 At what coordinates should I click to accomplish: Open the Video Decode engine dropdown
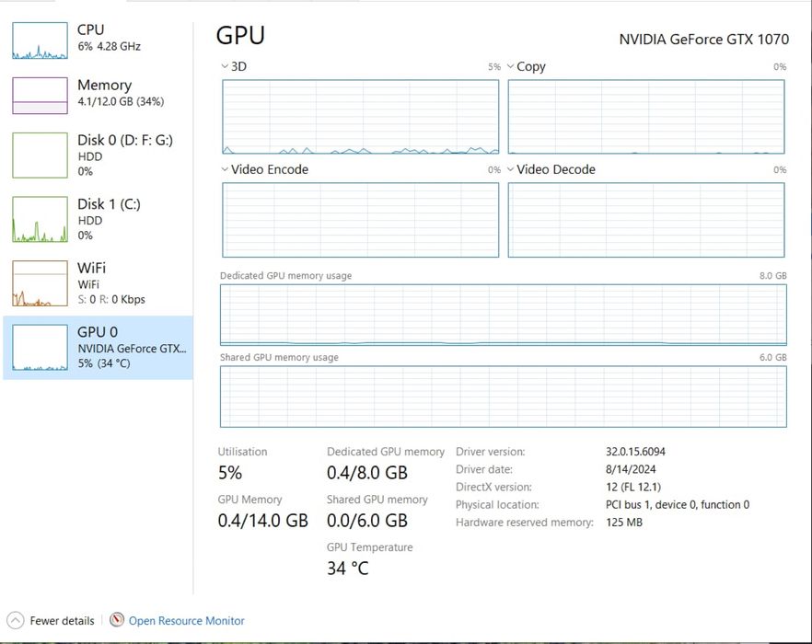511,170
